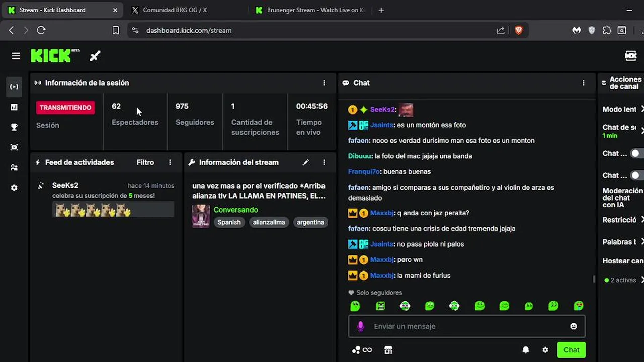Click the stream category thumbnail image
Screen dimensions: 644x362
[201, 216]
